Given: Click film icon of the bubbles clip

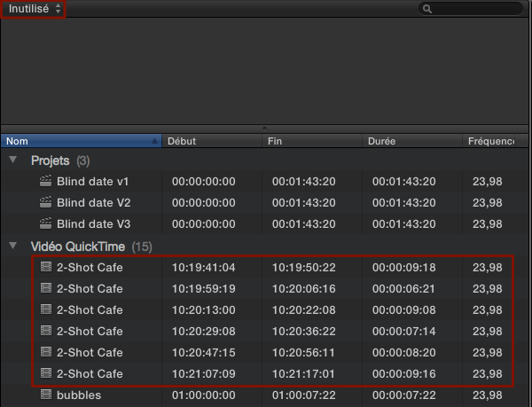Looking at the screenshot, I should (47, 395).
